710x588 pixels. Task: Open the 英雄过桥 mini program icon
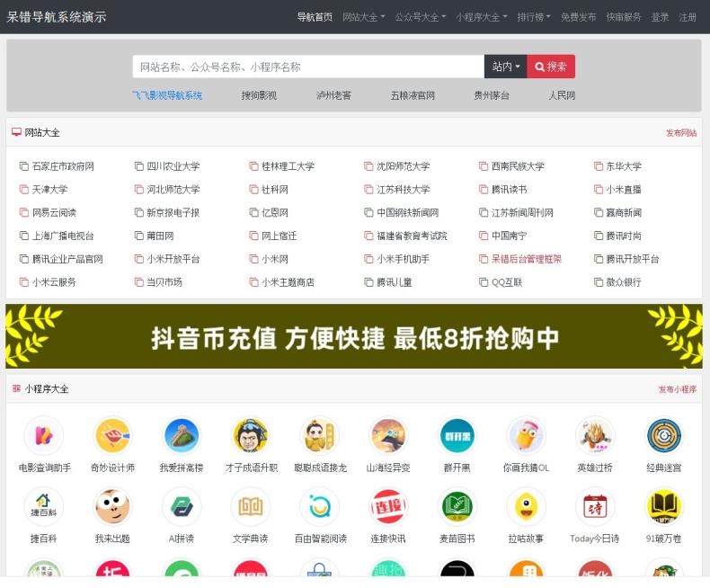(x=595, y=435)
